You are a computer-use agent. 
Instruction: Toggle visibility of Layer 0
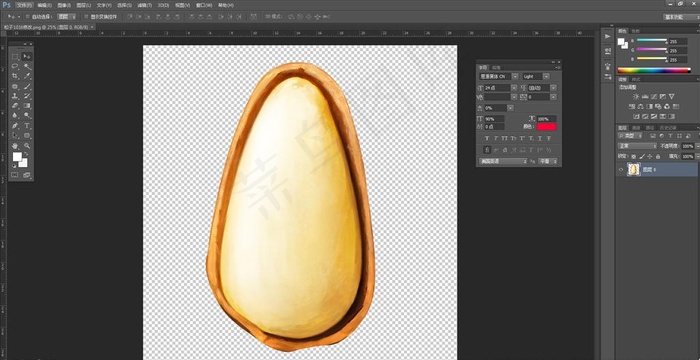pos(621,170)
